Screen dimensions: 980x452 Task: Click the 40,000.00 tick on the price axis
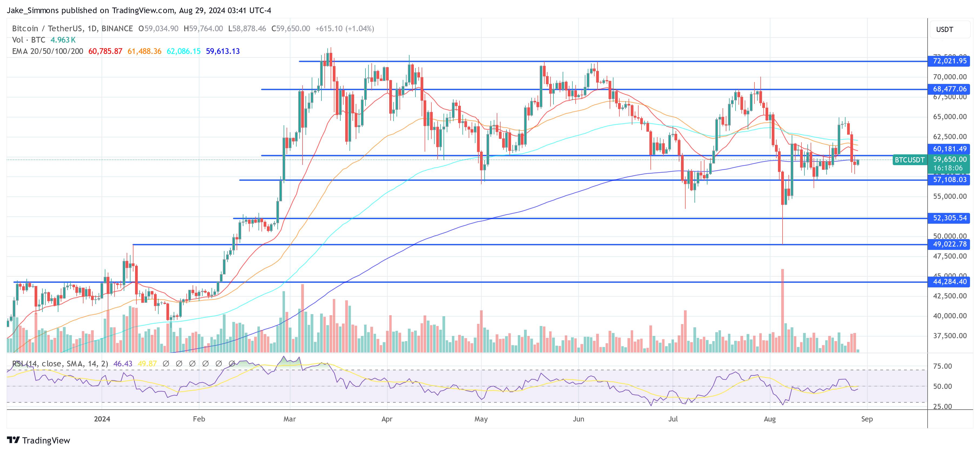(949, 316)
